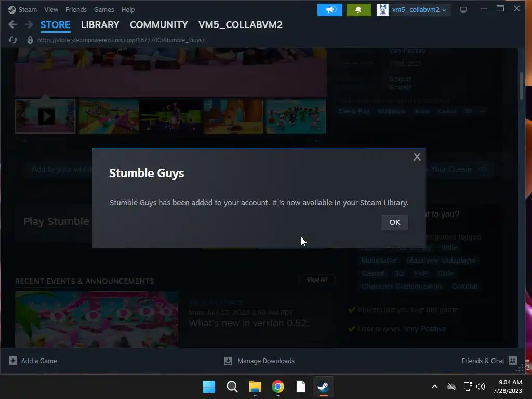Image resolution: width=532 pixels, height=399 pixels.
Task: Confirm the dialog with OK
Action: point(395,222)
